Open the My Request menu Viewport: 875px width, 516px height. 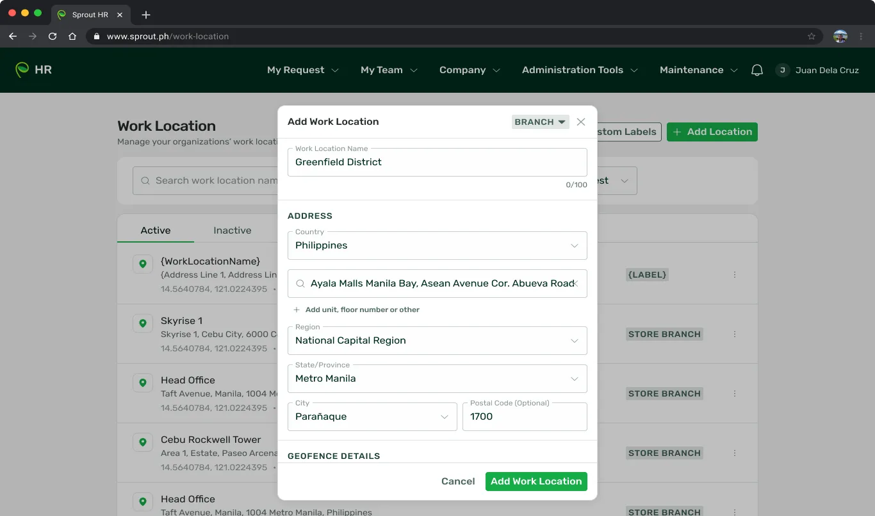302,70
